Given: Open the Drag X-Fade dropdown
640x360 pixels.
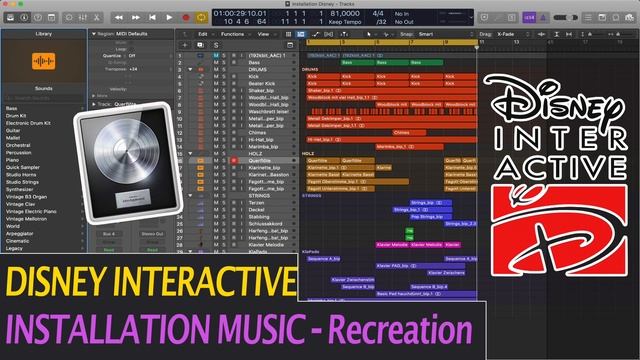Looking at the screenshot, I should [512, 34].
